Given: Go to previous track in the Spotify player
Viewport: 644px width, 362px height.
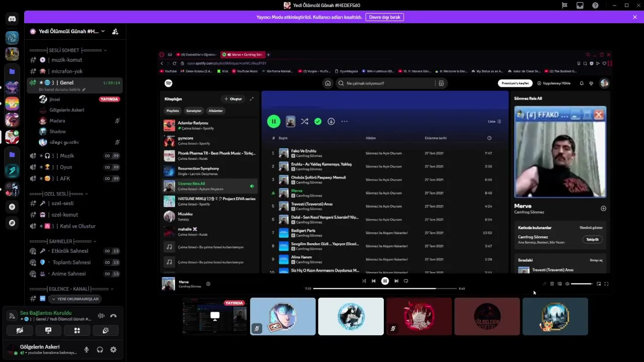Looking at the screenshot, I should pos(373,281).
